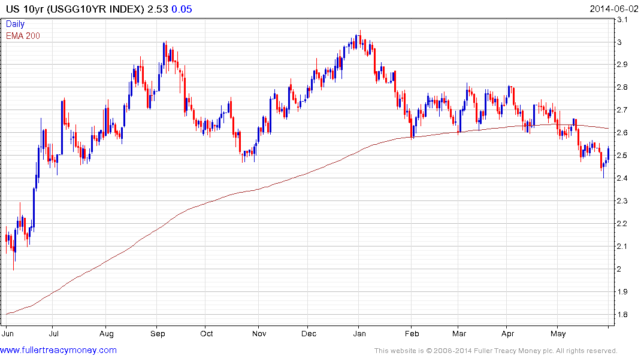
Task: Click the Mar label on the x-axis
Action: [459, 333]
